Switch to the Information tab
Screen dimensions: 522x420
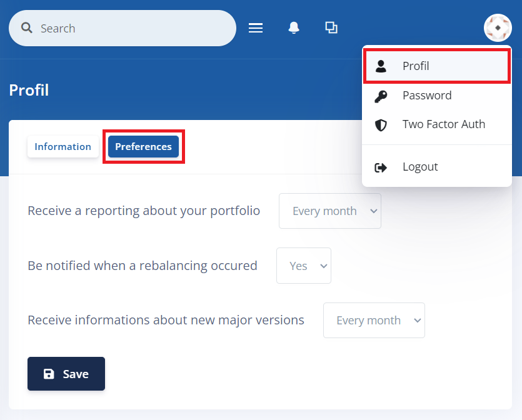(63, 147)
